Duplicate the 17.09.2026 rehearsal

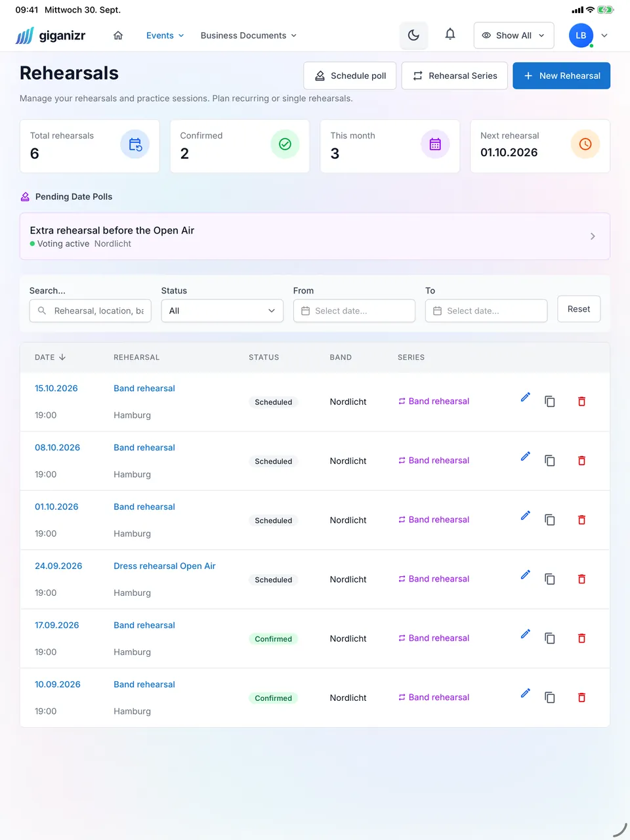coord(550,638)
